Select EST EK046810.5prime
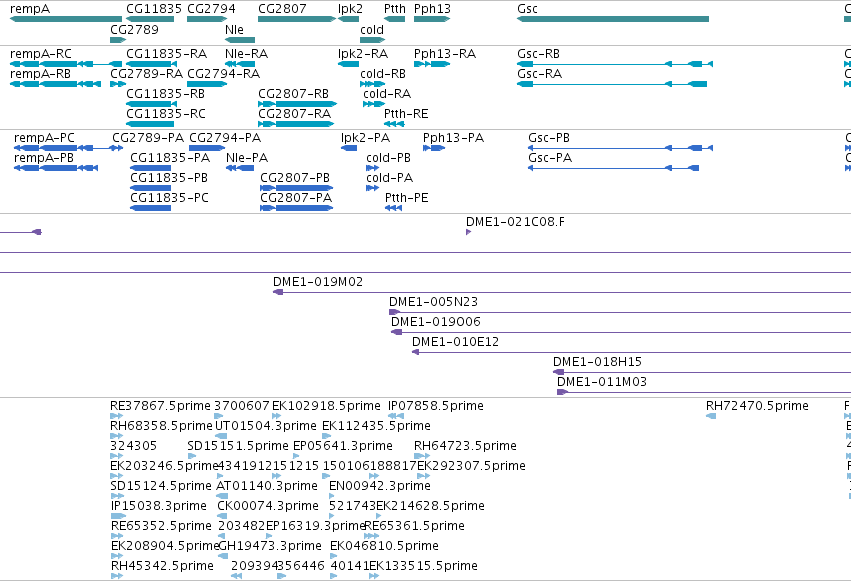Viewport: 851px width, 581px height. pyautogui.click(x=333, y=556)
